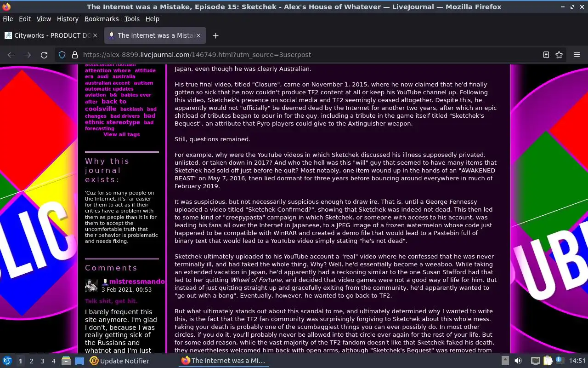Go forward to the next page

click(28, 55)
